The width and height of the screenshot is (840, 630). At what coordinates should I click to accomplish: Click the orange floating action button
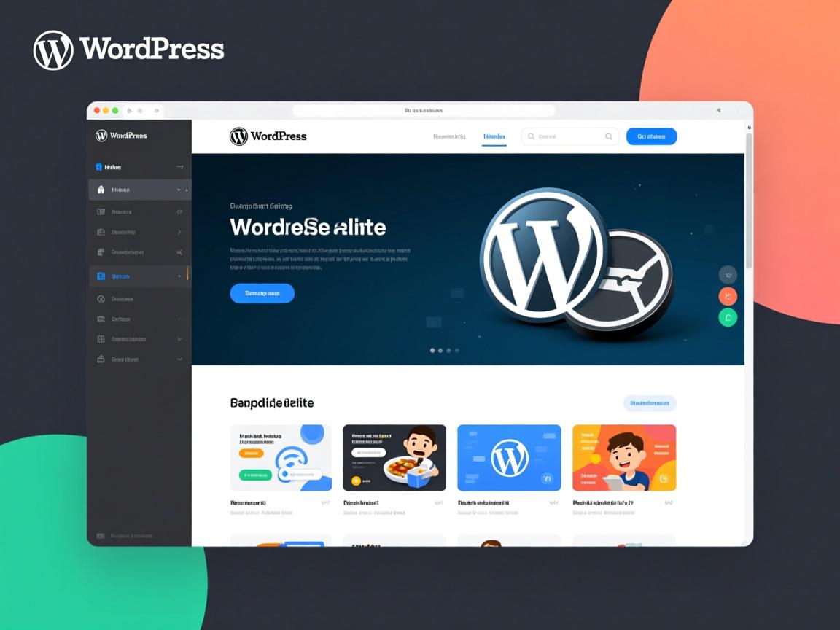tap(728, 296)
